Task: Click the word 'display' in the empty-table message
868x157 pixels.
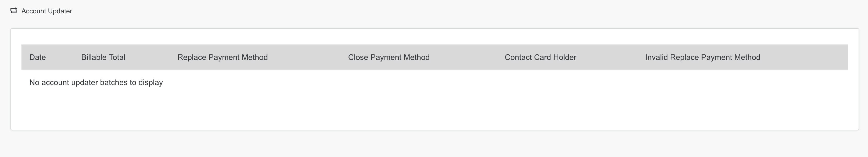Action: tap(151, 82)
